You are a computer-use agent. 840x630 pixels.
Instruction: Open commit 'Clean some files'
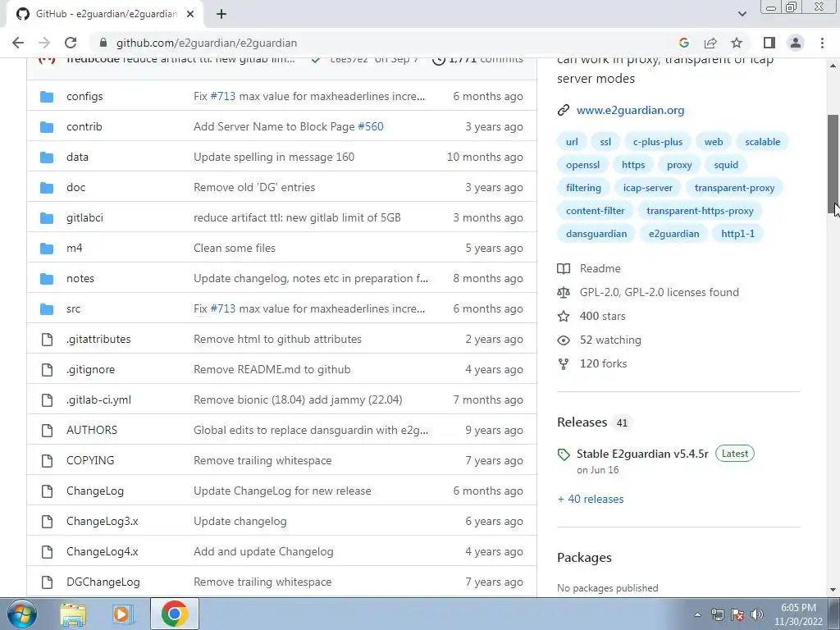pos(235,248)
